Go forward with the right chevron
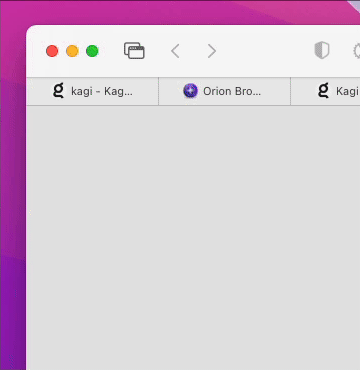The height and width of the screenshot is (370, 360). (212, 51)
